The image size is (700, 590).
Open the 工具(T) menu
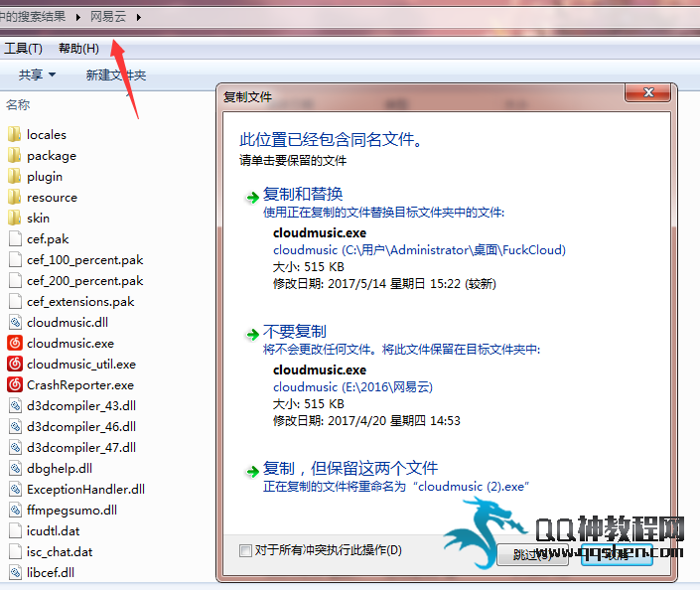(x=23, y=49)
